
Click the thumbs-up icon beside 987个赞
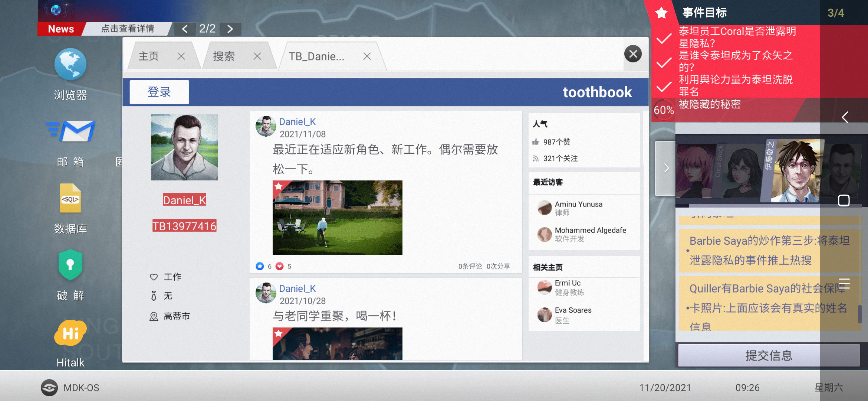[535, 142]
